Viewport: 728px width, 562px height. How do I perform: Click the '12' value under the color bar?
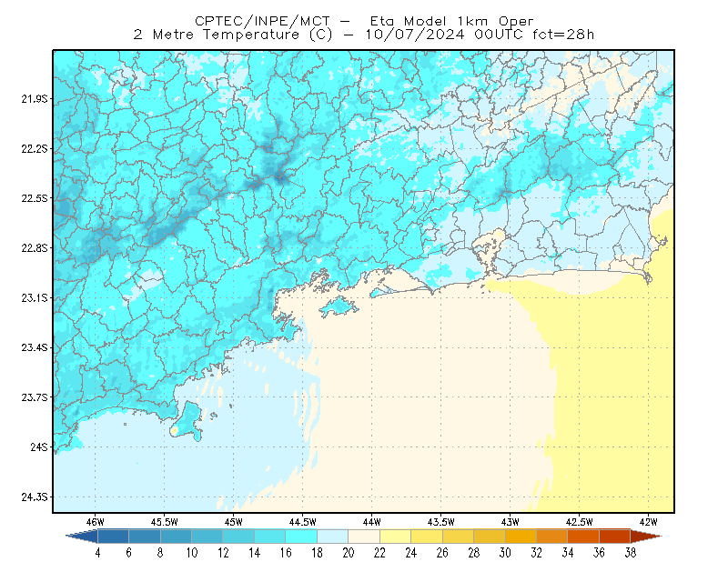coord(223,553)
